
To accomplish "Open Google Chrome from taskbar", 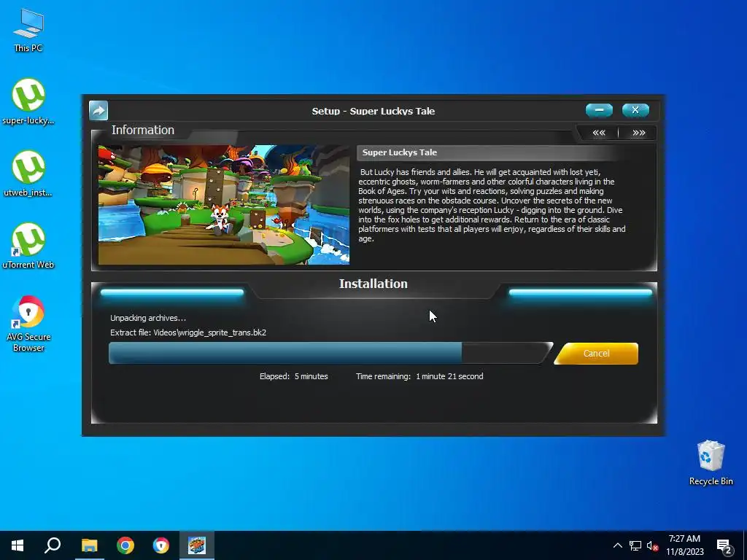I will (x=125, y=545).
